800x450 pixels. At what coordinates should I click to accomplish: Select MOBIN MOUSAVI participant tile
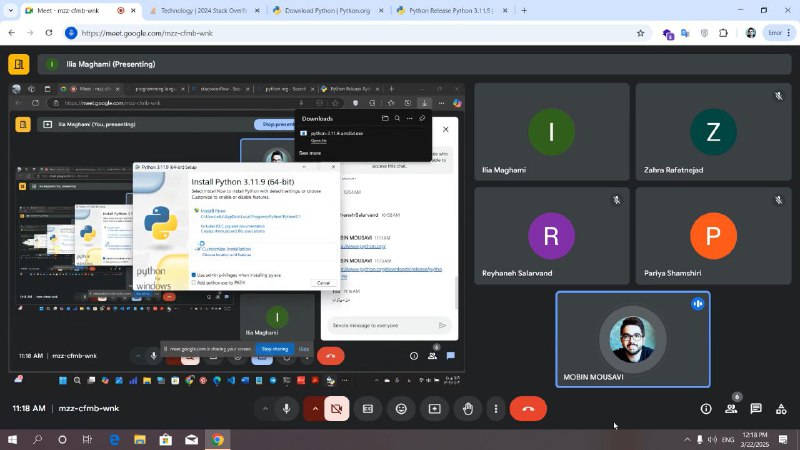[x=633, y=339]
